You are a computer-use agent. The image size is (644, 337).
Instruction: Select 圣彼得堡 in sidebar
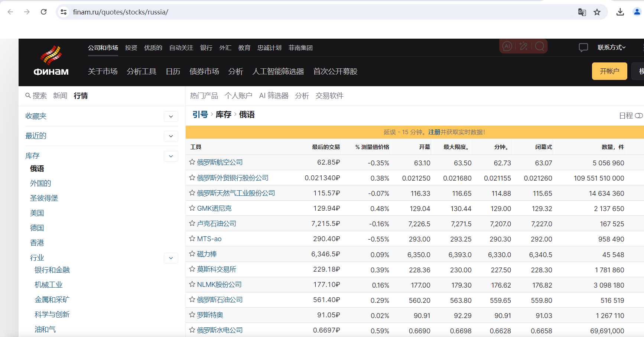click(44, 198)
